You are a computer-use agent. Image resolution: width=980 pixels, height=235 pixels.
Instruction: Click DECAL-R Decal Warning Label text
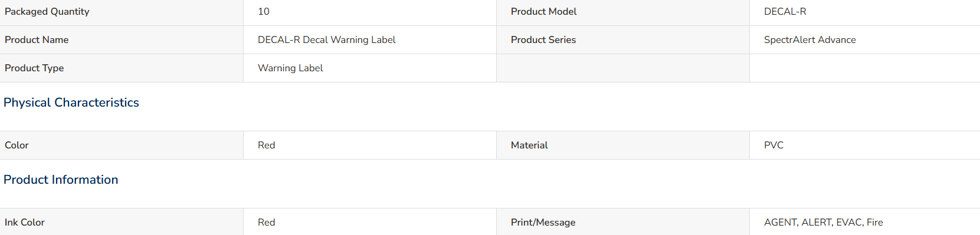[326, 39]
